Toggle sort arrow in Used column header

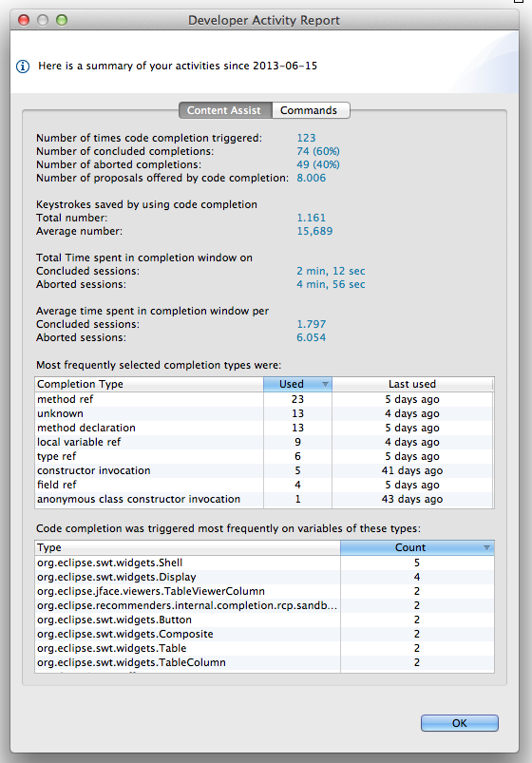pos(325,385)
